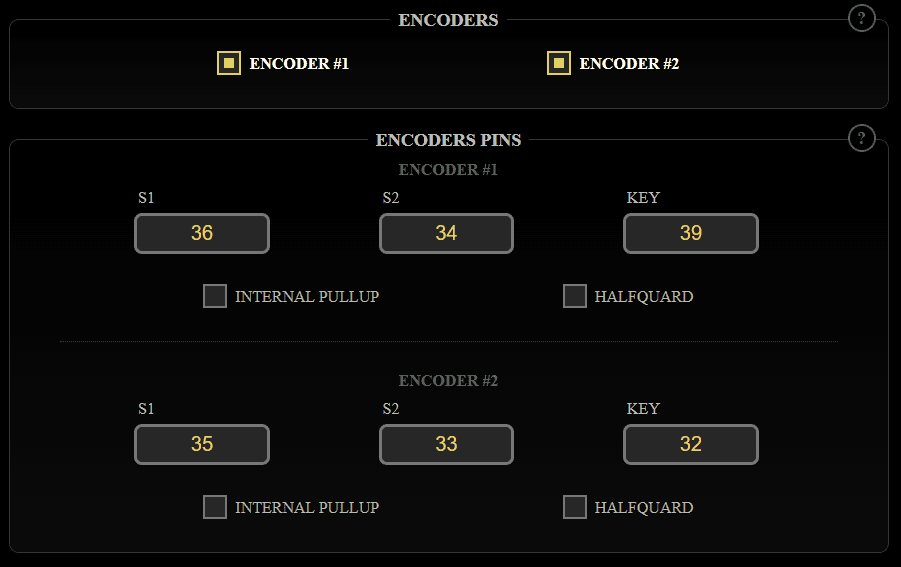
Task: Enable Internal Pullup for Encoder #1
Action: pos(215,296)
